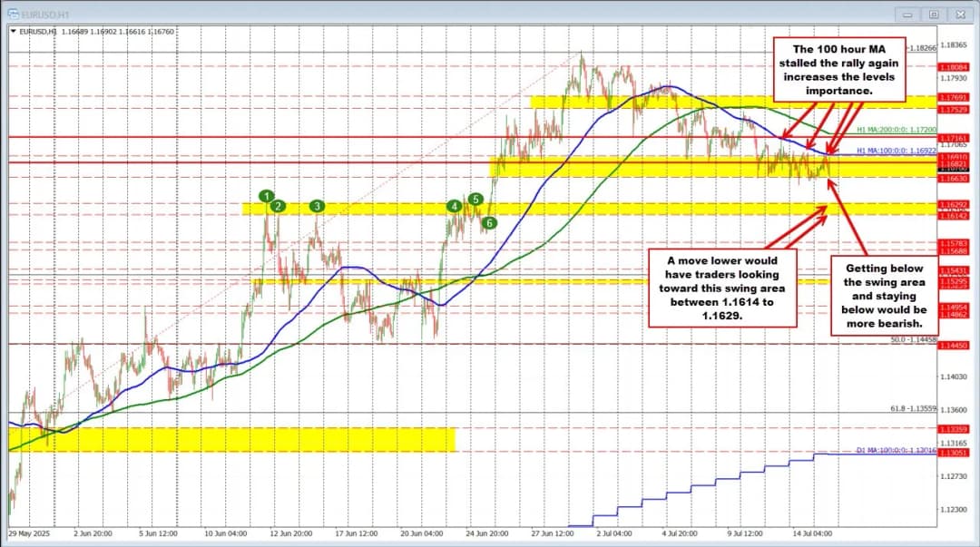Screen dimensions: 980x547
Task: Expand the EURUSD,H1 chart symbol triangle
Action: (x=13, y=31)
